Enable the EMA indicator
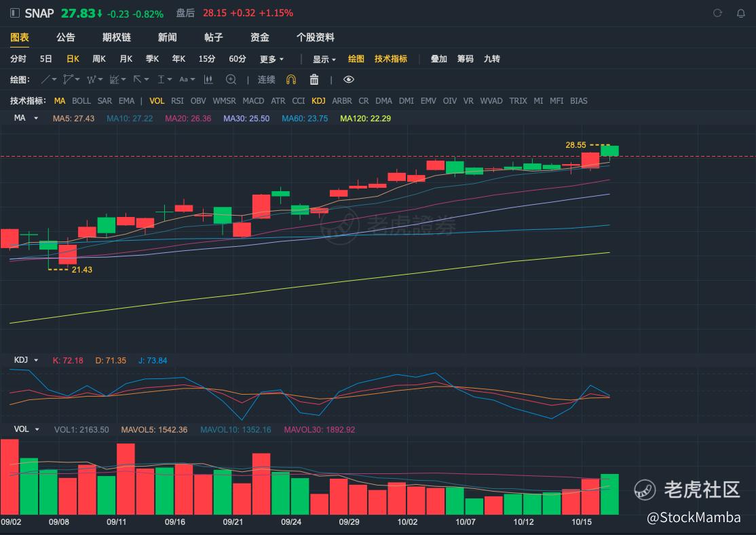Viewport: 756px width, 535px height. pyautogui.click(x=126, y=100)
